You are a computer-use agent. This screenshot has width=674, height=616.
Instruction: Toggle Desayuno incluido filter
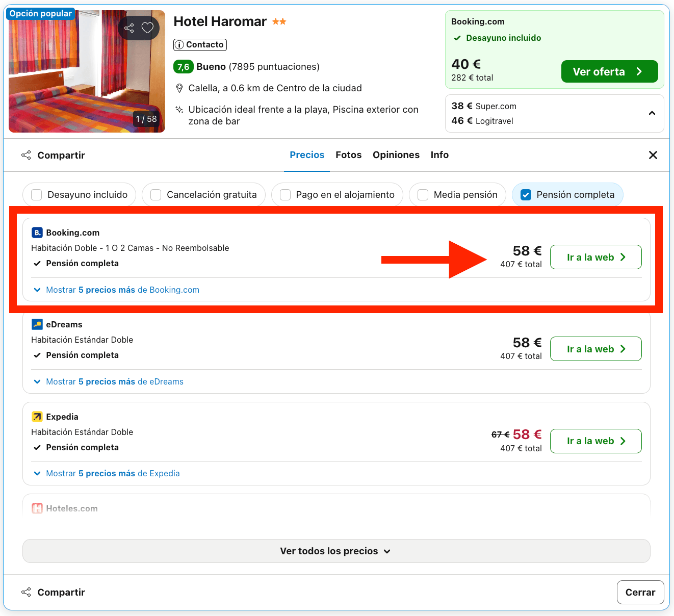pyautogui.click(x=79, y=195)
